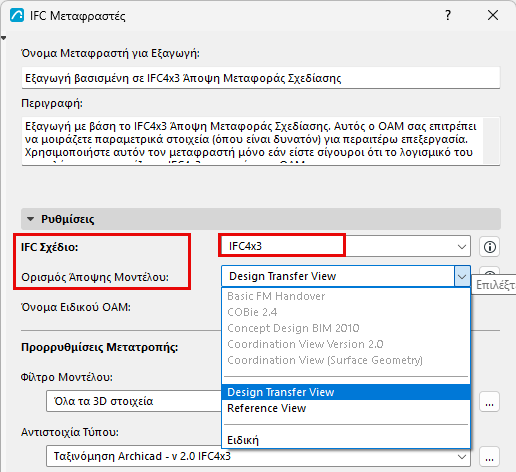This screenshot has width=516, height=472.
Task: Click the Περιγραφή text area scrollbar
Action: pyautogui.click(x=491, y=141)
